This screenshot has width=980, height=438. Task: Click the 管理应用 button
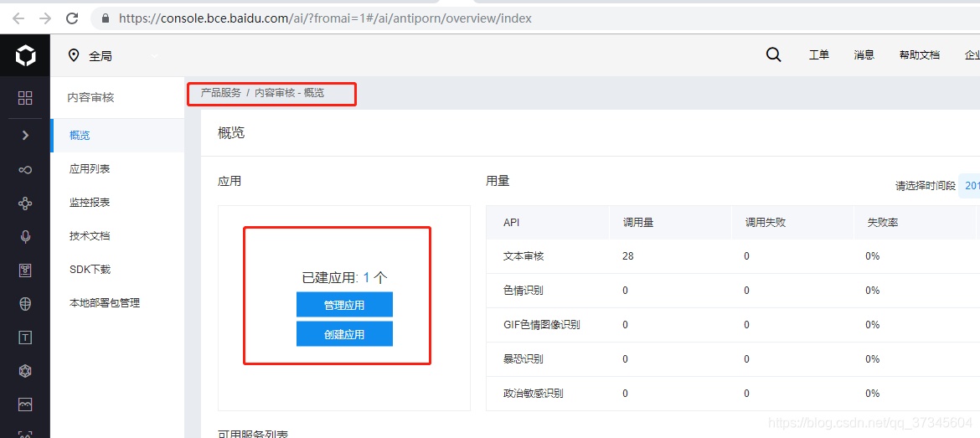[344, 305]
